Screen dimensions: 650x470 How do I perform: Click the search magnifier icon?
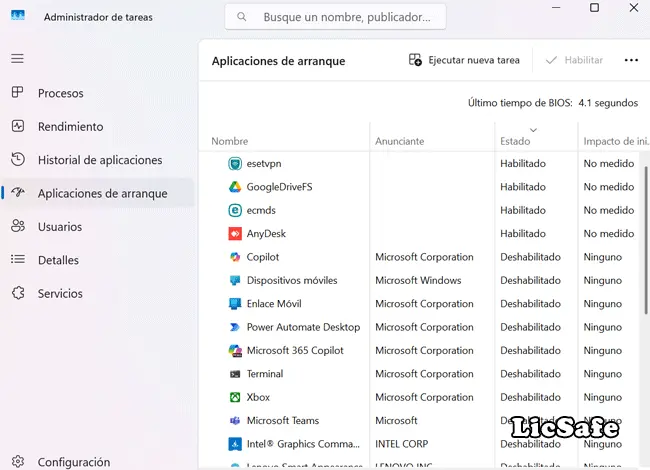click(x=241, y=17)
